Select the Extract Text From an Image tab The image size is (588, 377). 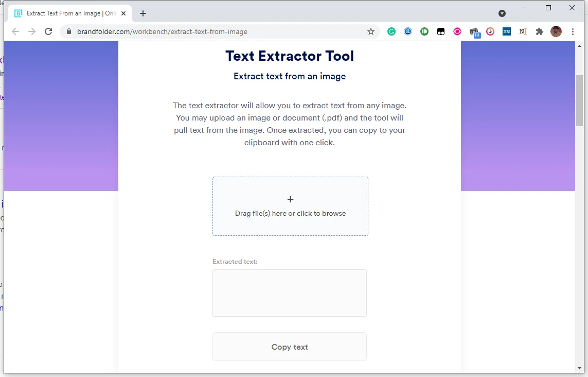point(70,13)
